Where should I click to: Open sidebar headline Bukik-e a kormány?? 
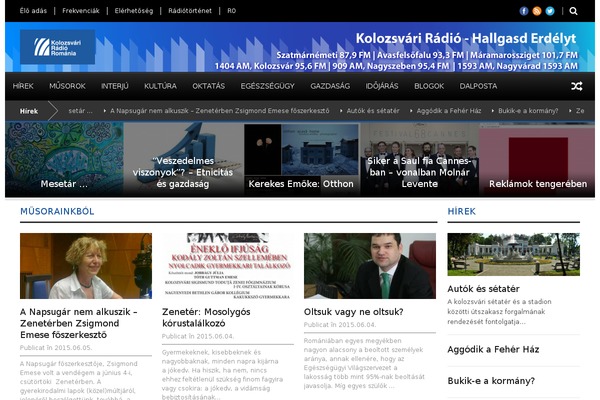point(491,381)
